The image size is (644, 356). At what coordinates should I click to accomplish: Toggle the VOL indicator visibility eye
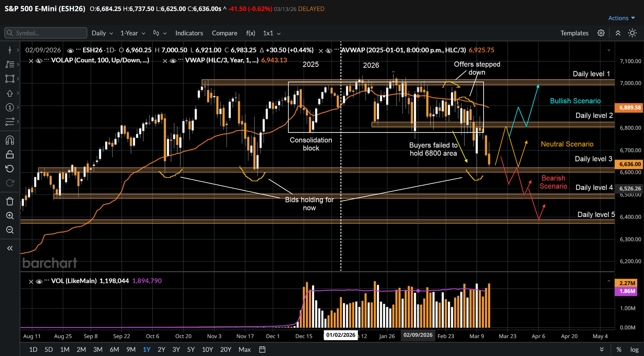[x=39, y=281]
